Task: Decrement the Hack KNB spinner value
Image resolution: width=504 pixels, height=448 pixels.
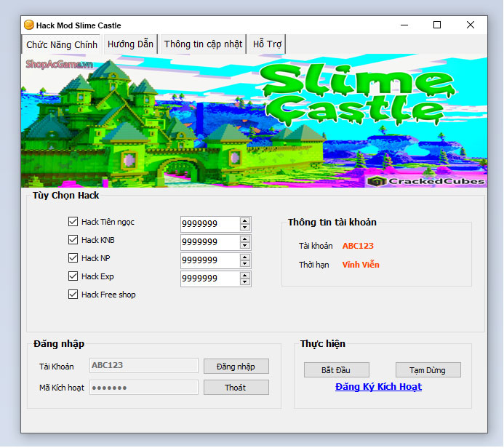Action: pos(245,246)
